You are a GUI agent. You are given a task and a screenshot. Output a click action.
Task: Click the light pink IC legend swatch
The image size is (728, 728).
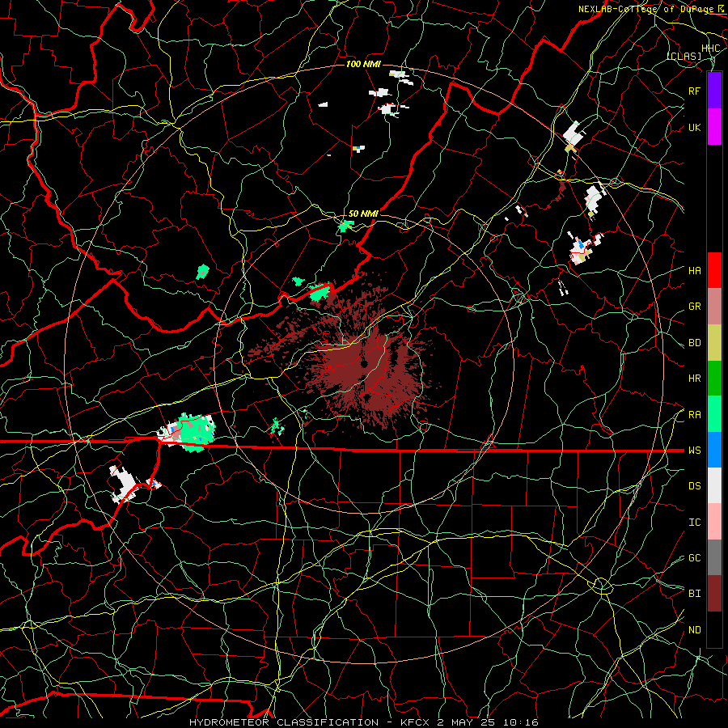[x=714, y=522]
